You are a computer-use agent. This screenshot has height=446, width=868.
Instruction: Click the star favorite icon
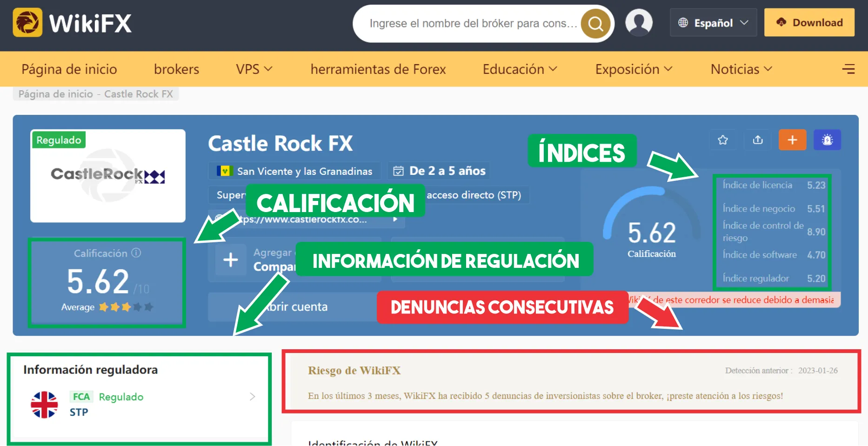tap(722, 140)
